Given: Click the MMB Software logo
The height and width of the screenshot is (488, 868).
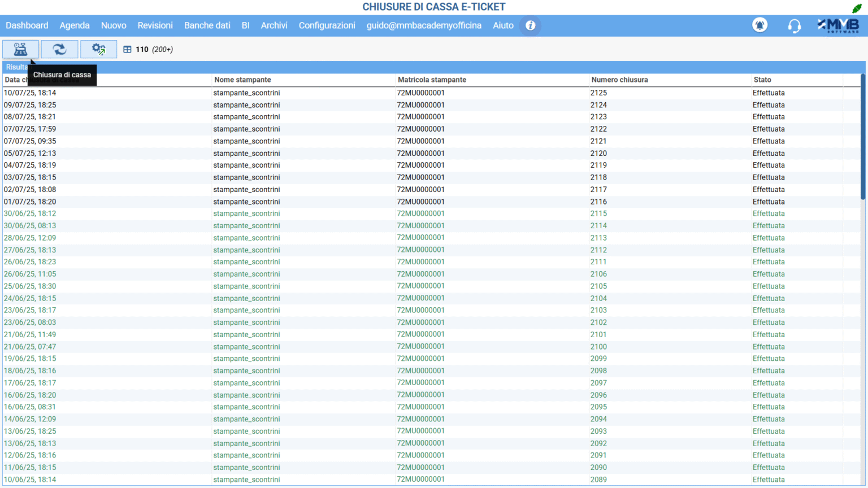Looking at the screenshot, I should click(838, 25).
